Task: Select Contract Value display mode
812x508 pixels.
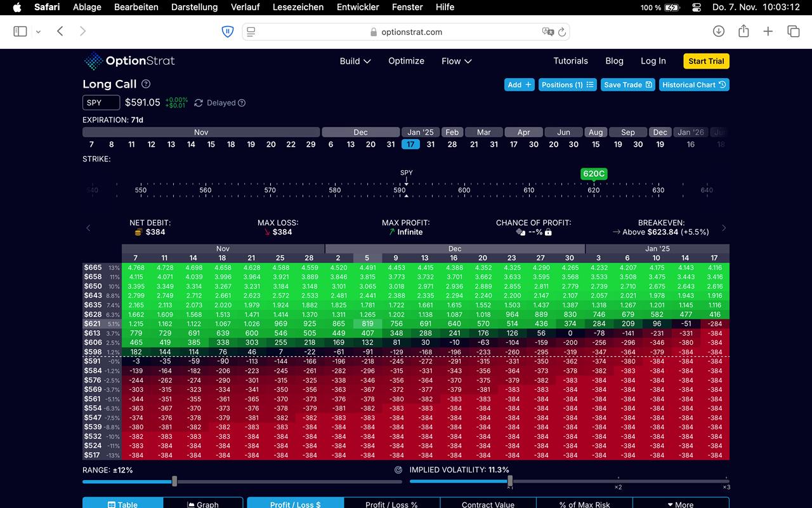Action: point(488,504)
